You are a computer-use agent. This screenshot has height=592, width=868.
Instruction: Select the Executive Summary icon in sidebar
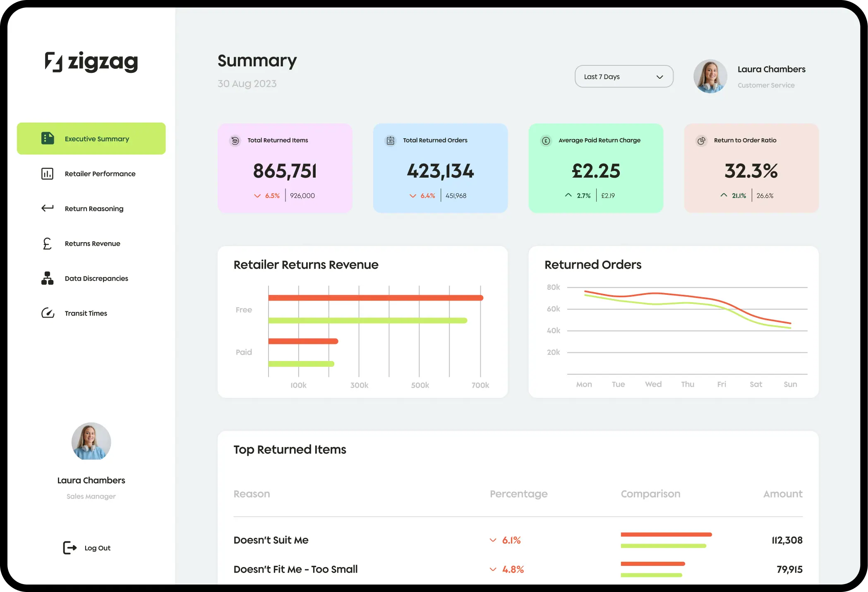(x=47, y=139)
